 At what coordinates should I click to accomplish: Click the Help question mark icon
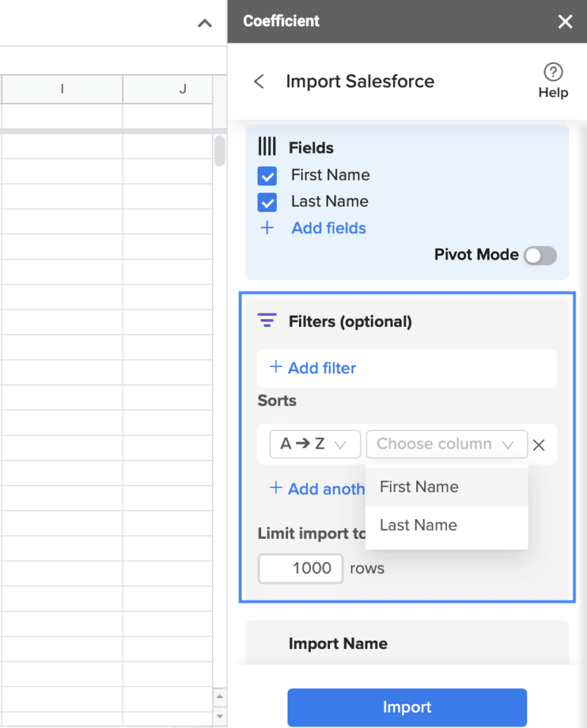(553, 72)
